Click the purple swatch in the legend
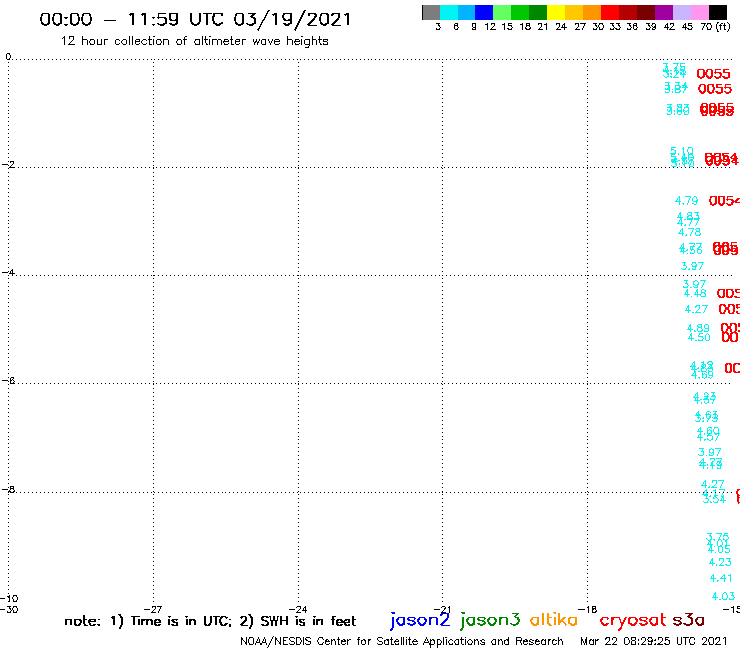740x650 pixels. point(664,12)
